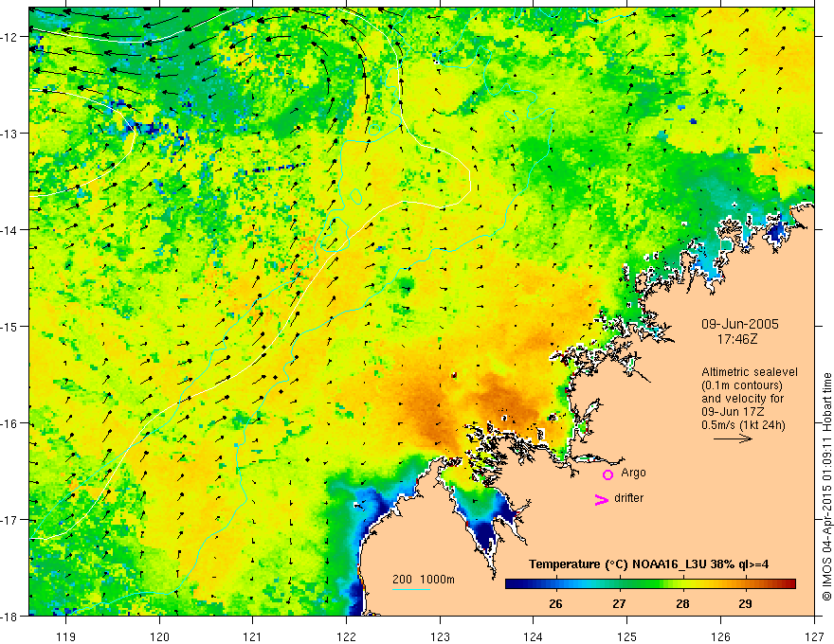Click the green section of the colorbar above 27
This screenshot has width=834, height=644.
click(x=619, y=584)
